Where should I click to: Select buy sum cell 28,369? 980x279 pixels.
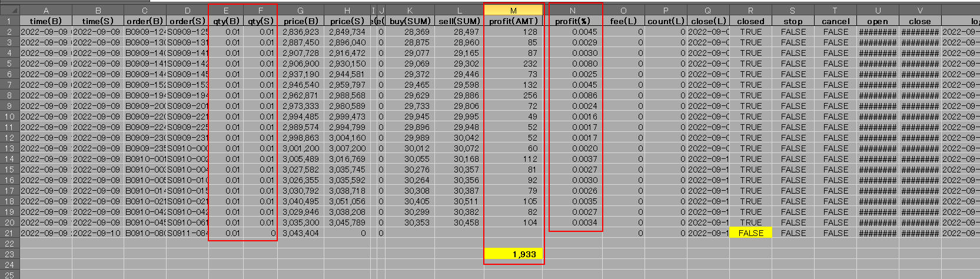tap(410, 32)
